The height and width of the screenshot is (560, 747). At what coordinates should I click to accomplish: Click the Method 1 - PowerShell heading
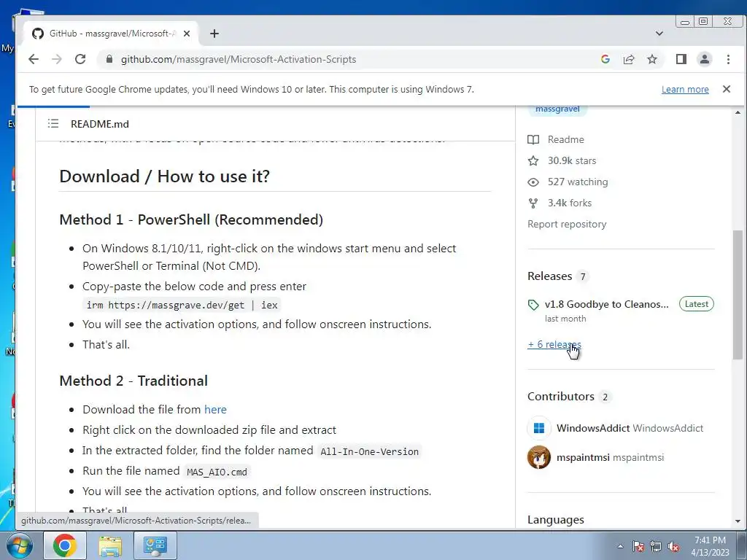191,219
